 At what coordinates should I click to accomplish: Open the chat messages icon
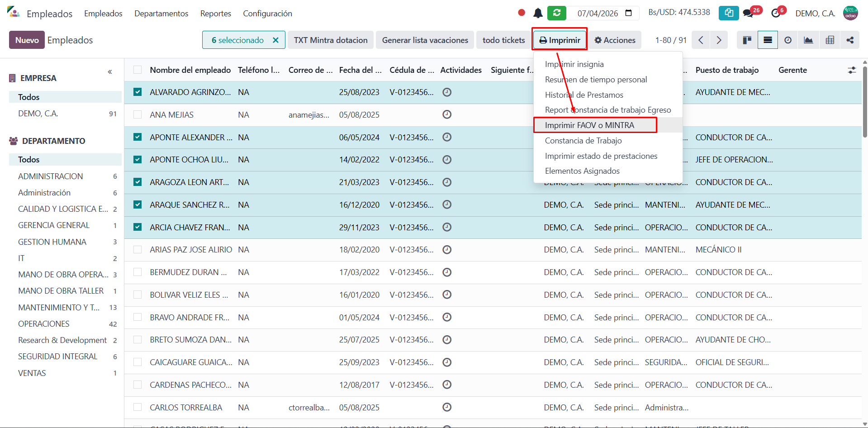pos(748,13)
